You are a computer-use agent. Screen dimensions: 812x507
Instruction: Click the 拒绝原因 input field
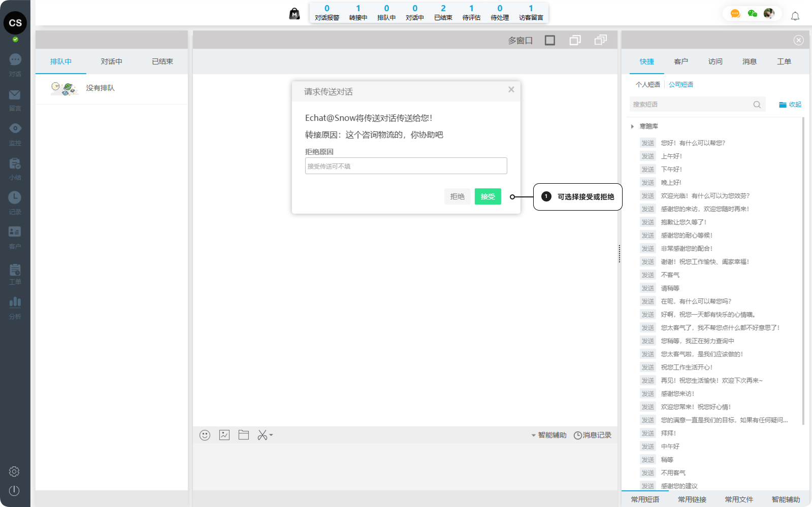click(406, 166)
